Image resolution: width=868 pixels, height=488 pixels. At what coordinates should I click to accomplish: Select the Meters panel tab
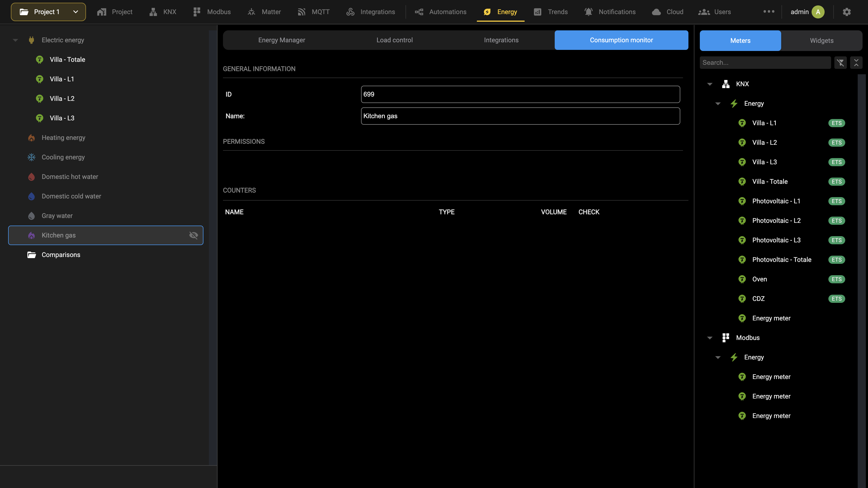pyautogui.click(x=740, y=40)
